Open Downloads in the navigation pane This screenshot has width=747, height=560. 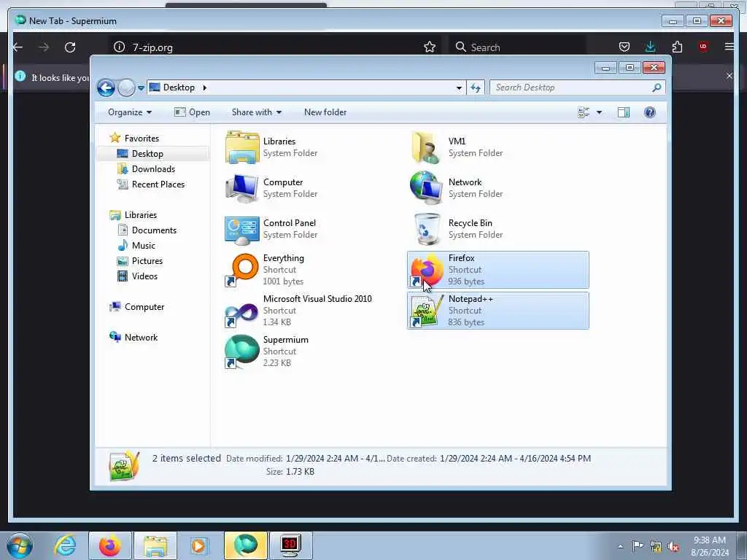[153, 169]
